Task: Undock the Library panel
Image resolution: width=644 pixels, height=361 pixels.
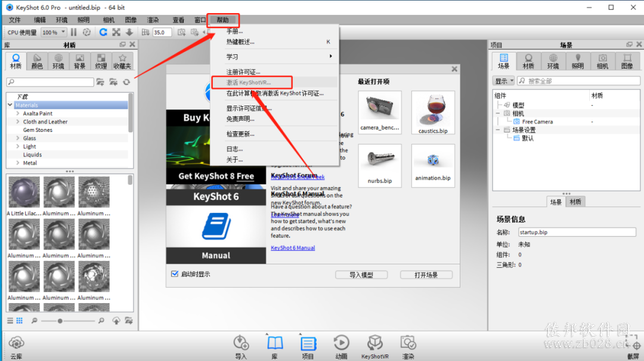Action: pos(122,44)
